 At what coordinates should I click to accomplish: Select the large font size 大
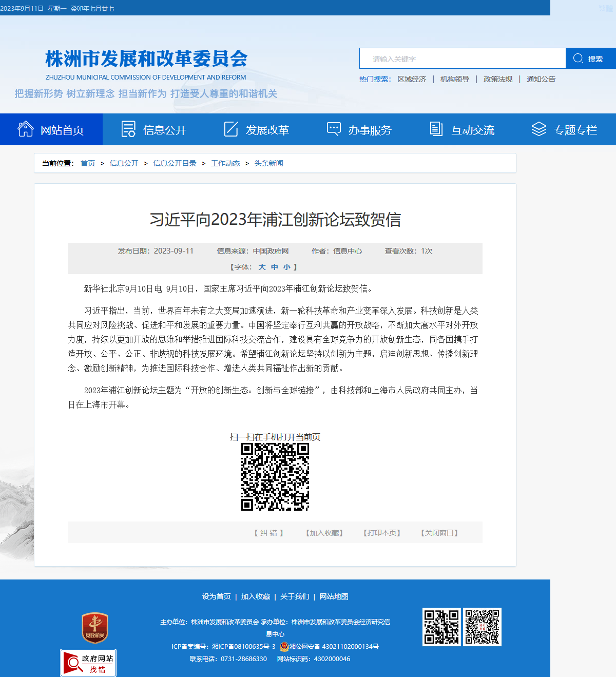point(262,267)
